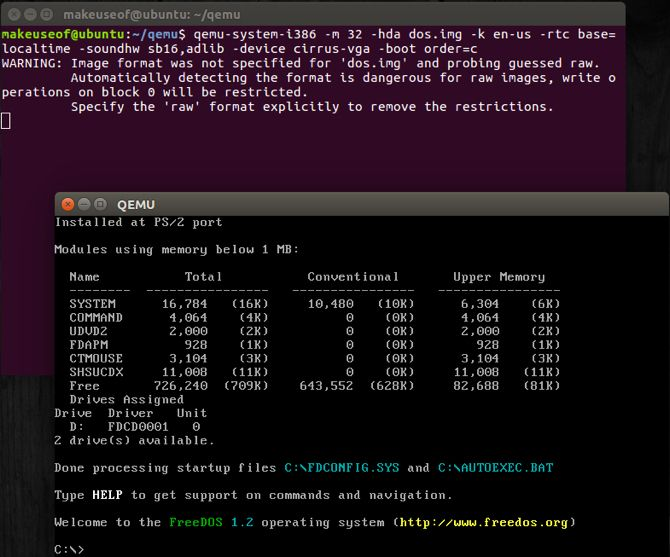Viewport: 670px width, 557px height.
Task: Close the QEMU window
Action: pyautogui.click(x=68, y=205)
